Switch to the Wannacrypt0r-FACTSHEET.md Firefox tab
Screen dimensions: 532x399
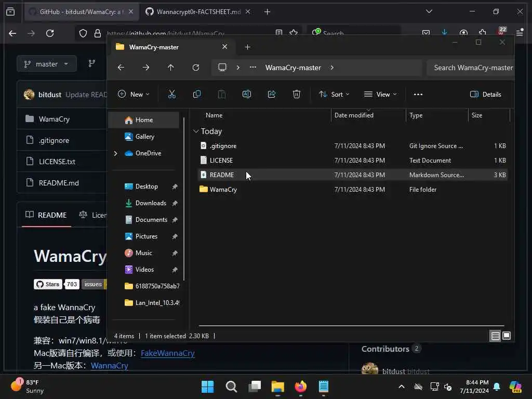198,12
